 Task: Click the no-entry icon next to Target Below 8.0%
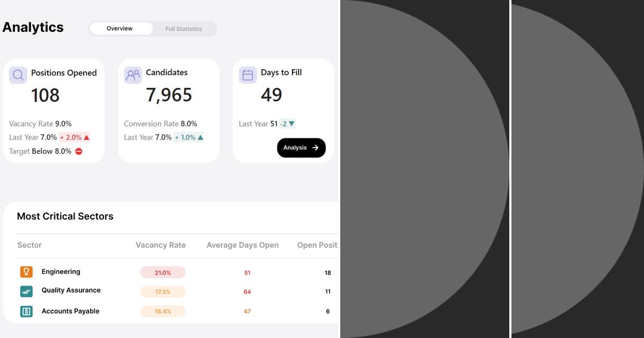[78, 151]
